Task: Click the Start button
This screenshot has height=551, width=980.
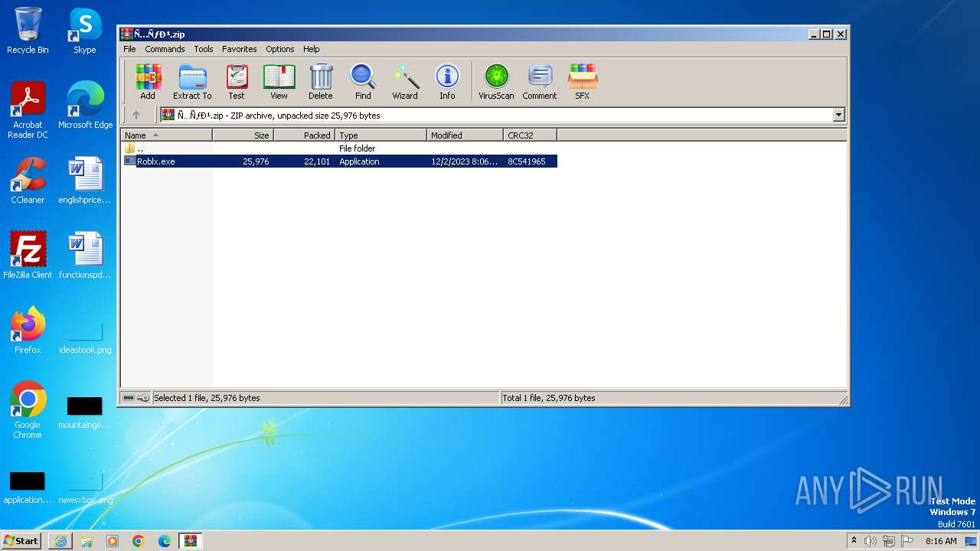Action: (x=21, y=540)
